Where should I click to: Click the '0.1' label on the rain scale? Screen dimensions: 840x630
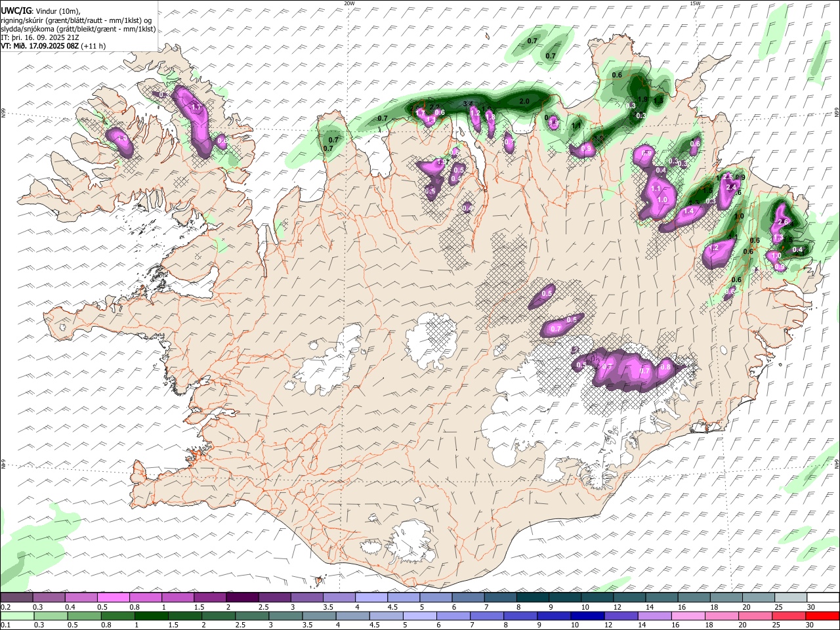coord(5,625)
